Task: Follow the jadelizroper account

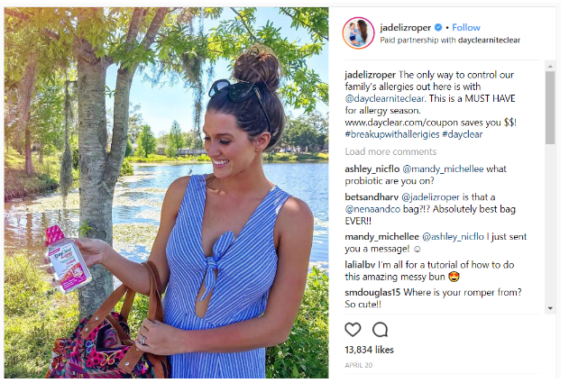Action: [x=466, y=28]
